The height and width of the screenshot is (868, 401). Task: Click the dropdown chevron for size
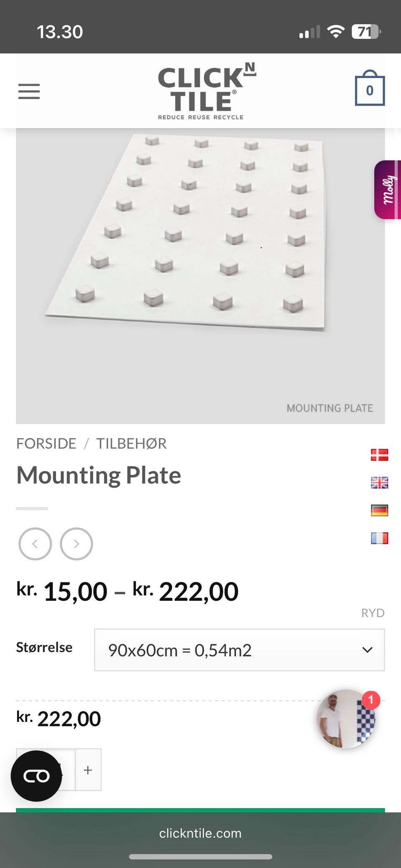point(367,650)
